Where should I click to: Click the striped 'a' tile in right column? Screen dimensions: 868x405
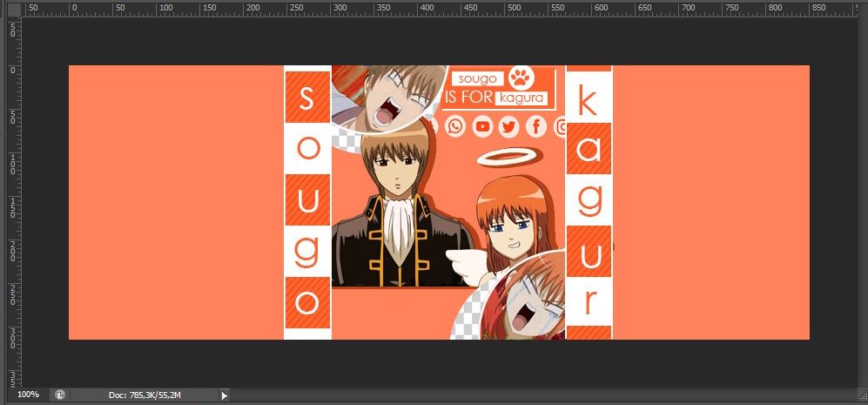(589, 149)
